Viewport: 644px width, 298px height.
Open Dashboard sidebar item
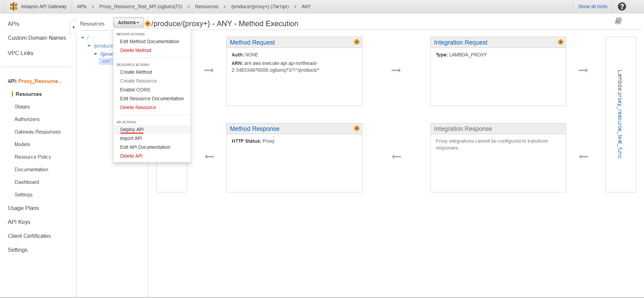27,182
